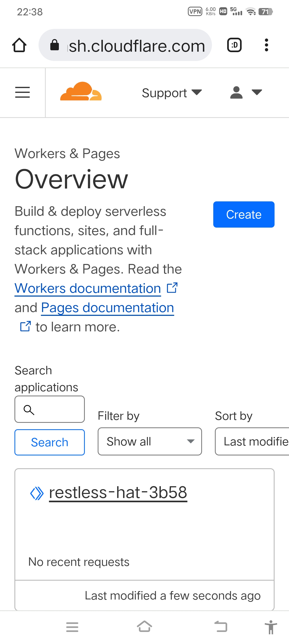Tap the cloudflare.com URL address bar
The height and width of the screenshot is (644, 289).
(x=125, y=45)
